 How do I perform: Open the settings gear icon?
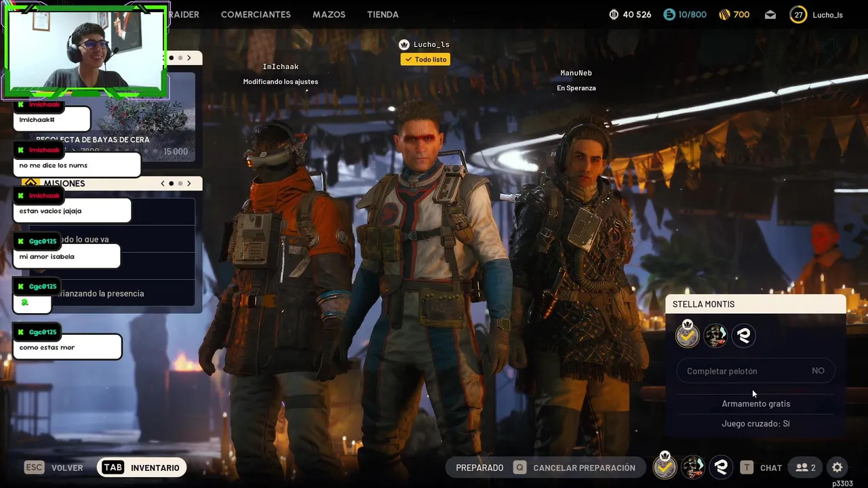(837, 468)
